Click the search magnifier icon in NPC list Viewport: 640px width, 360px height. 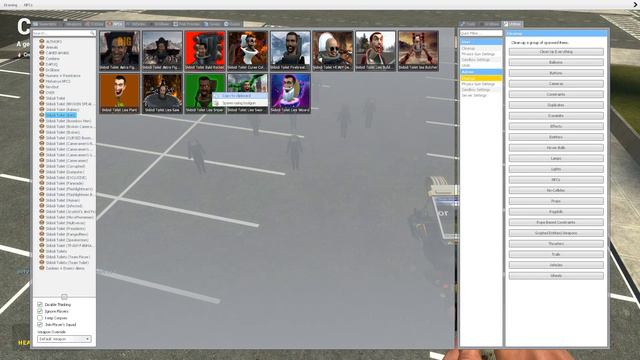[x=92, y=33]
